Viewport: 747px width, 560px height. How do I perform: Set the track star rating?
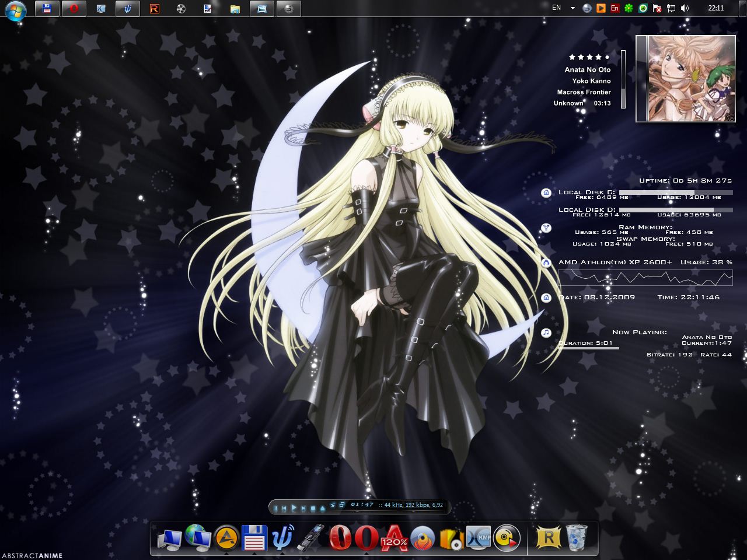click(589, 57)
